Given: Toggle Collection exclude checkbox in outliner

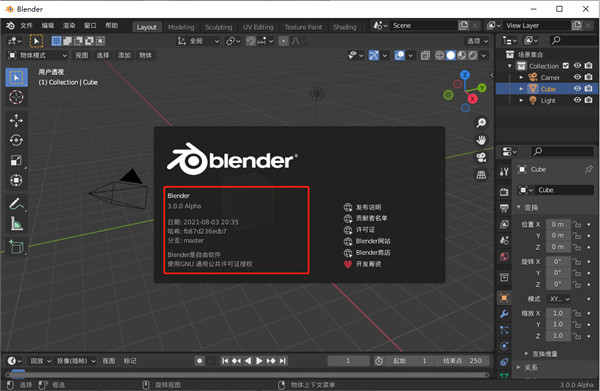Looking at the screenshot, I should [566, 66].
